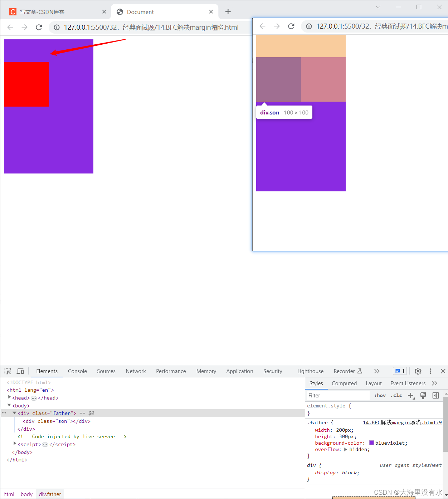Toggle the device toolbar icon
Viewport: 448px width, 499px height.
pyautogui.click(x=20, y=371)
